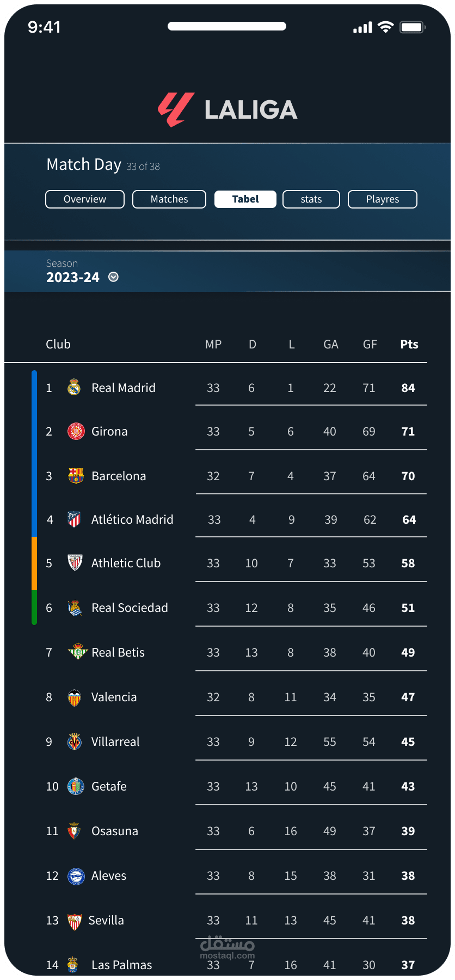The height and width of the screenshot is (980, 455).
Task: Open the Osasuna team name link
Action: pos(115,831)
